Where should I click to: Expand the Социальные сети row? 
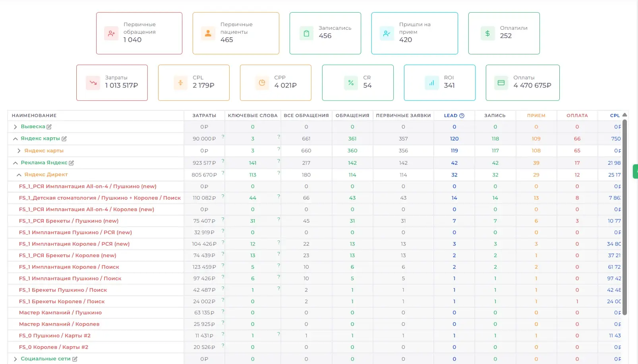pos(15,359)
